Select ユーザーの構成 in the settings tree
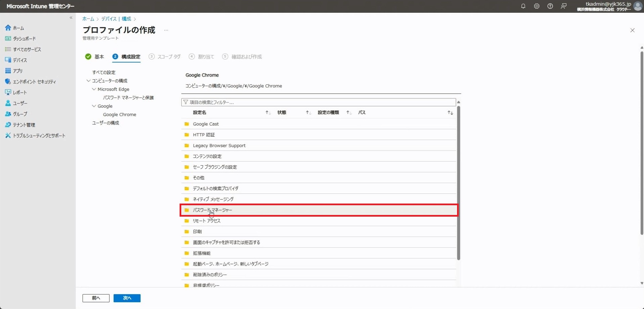644x309 pixels. pyautogui.click(x=106, y=123)
